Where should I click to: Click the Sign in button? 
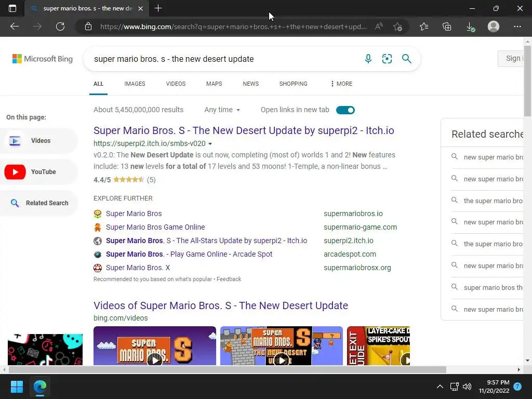[511, 58]
